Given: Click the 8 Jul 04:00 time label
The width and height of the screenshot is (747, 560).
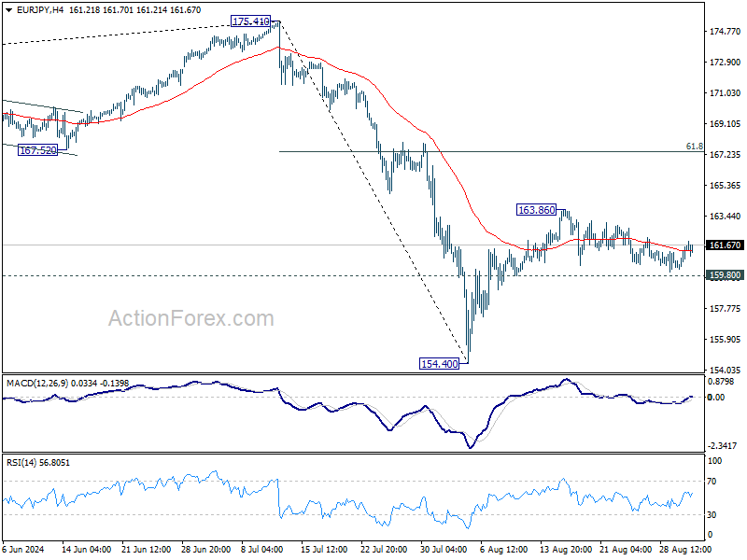Looking at the screenshot, I should 262,550.
